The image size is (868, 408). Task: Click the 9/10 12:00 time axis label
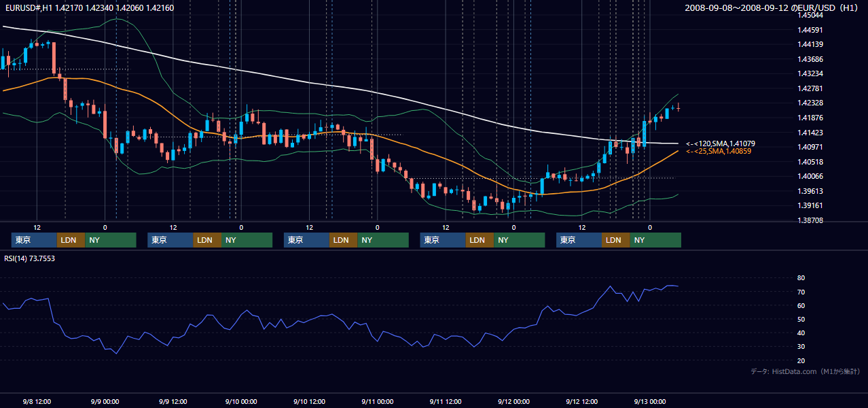(x=309, y=401)
